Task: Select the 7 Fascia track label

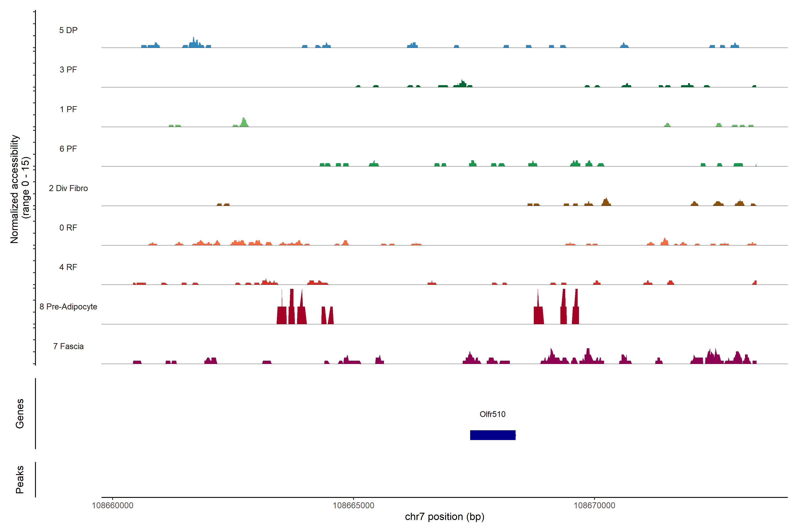Action: 68,346
